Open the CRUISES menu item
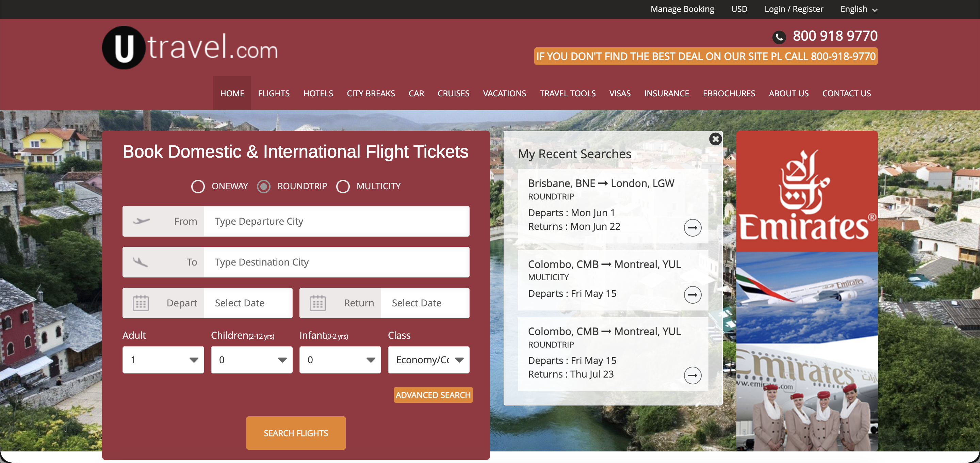The image size is (980, 463). click(453, 93)
